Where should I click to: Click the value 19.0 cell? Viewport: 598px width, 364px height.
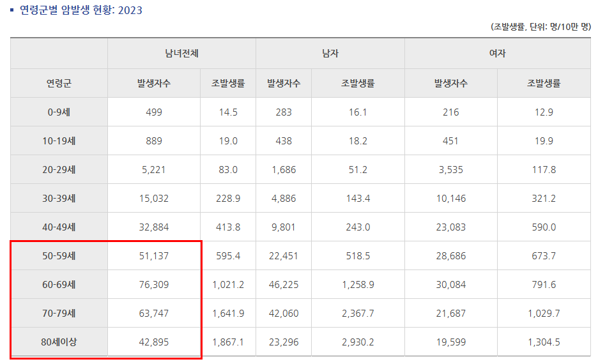tap(228, 141)
